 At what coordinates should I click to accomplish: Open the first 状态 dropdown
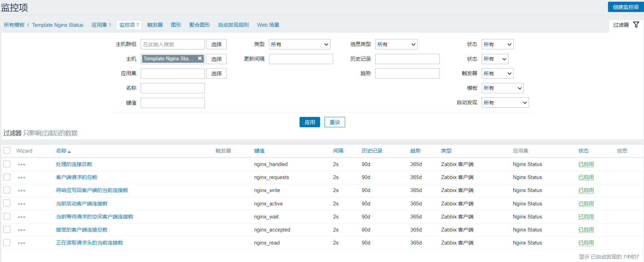(x=497, y=44)
